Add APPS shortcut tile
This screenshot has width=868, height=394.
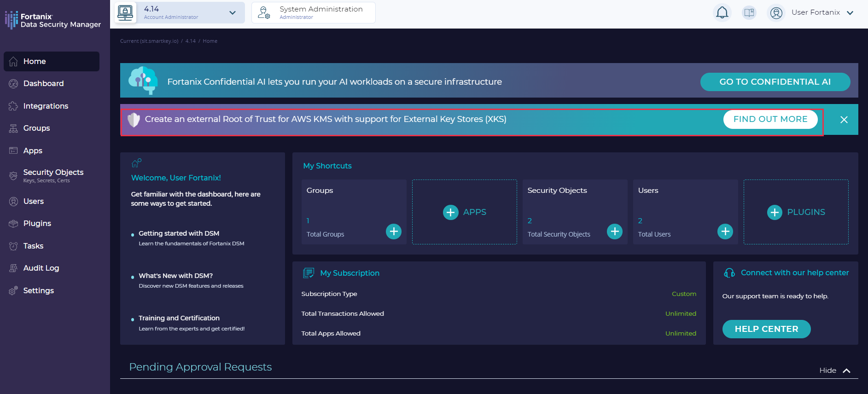coord(464,212)
